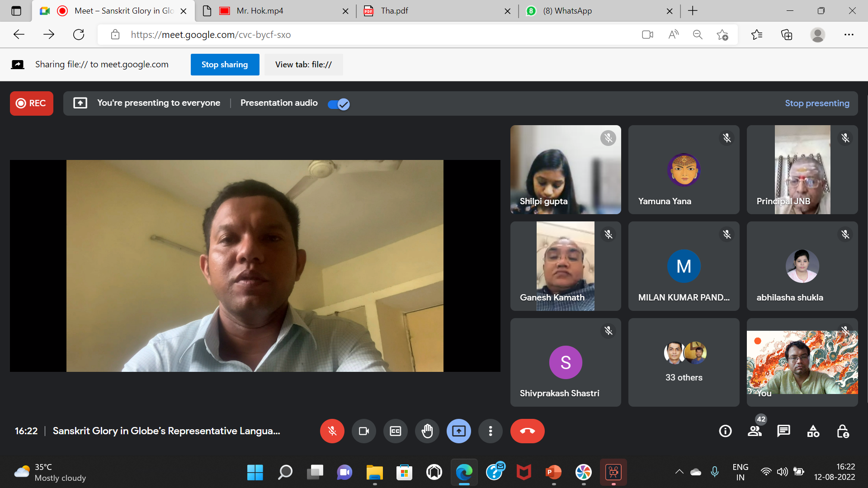Open more options three-dot menu
The image size is (868, 488).
pos(491,431)
